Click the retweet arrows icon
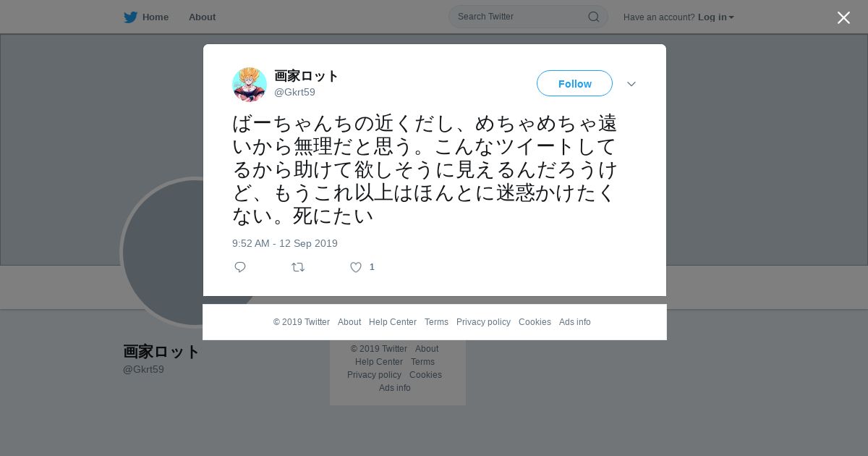This screenshot has width=868, height=456. pyautogui.click(x=298, y=267)
